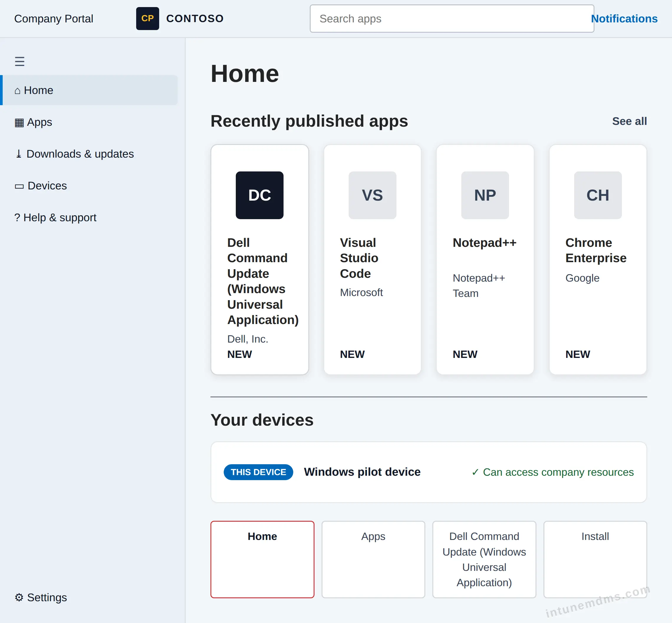Click NEW label on Dell Command Update card
672x623 pixels.
pyautogui.click(x=240, y=354)
